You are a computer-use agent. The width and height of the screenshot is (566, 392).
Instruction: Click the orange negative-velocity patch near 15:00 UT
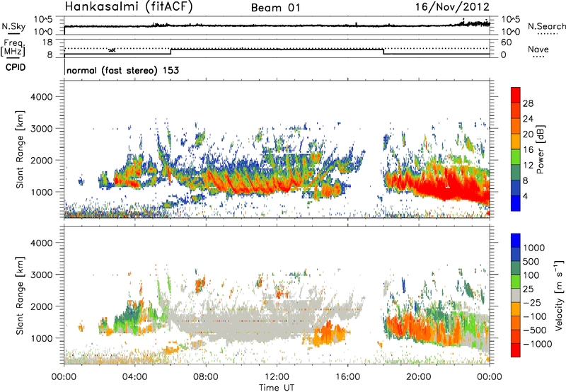(328, 334)
